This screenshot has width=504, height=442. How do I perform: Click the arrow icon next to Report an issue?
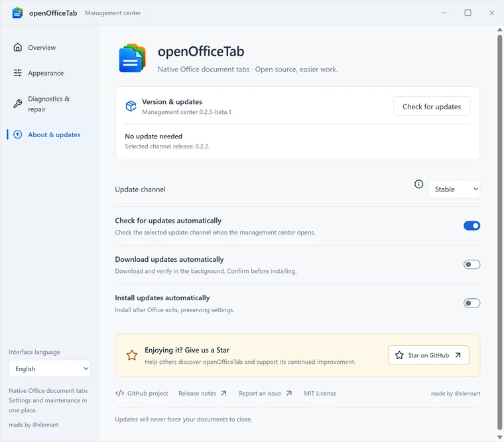289,393
